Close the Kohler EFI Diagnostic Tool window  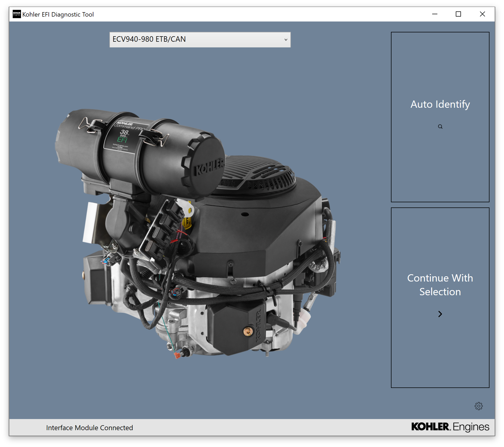[482, 14]
